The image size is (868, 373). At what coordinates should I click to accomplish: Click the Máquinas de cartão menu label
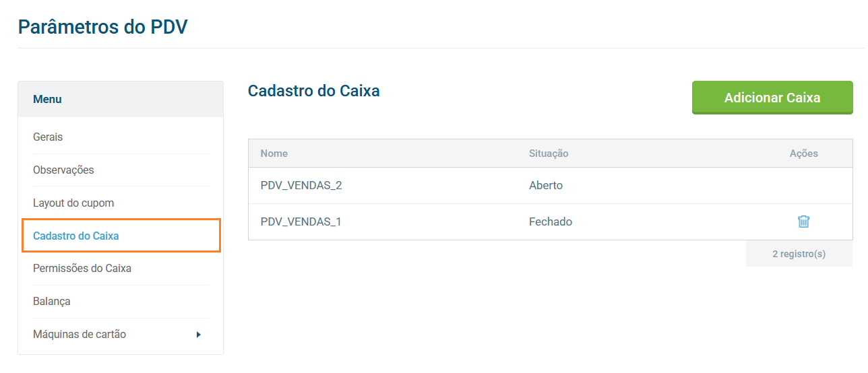point(80,334)
